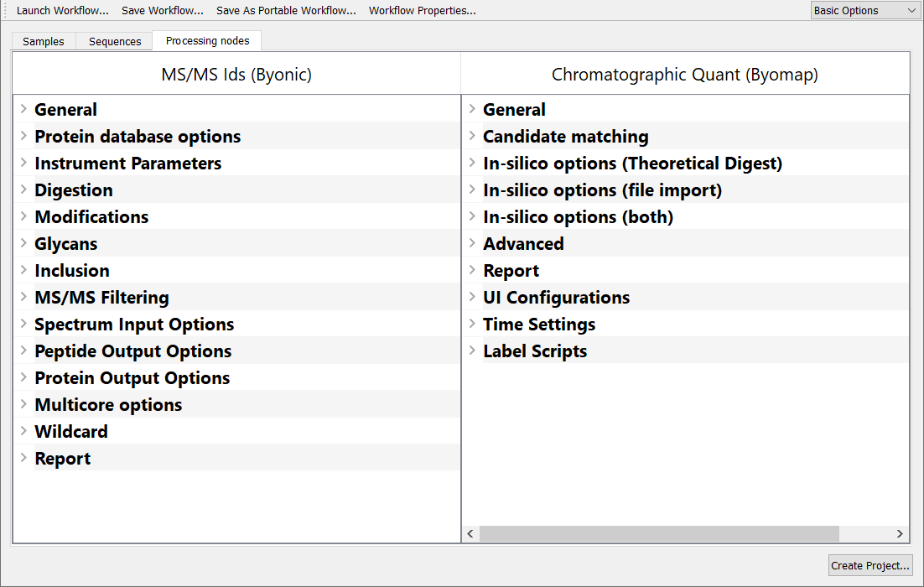Open the Basic Options dropdown

point(864,11)
